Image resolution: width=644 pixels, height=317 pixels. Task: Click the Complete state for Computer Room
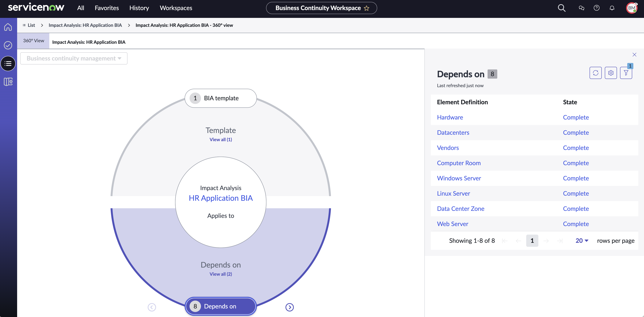click(x=576, y=163)
